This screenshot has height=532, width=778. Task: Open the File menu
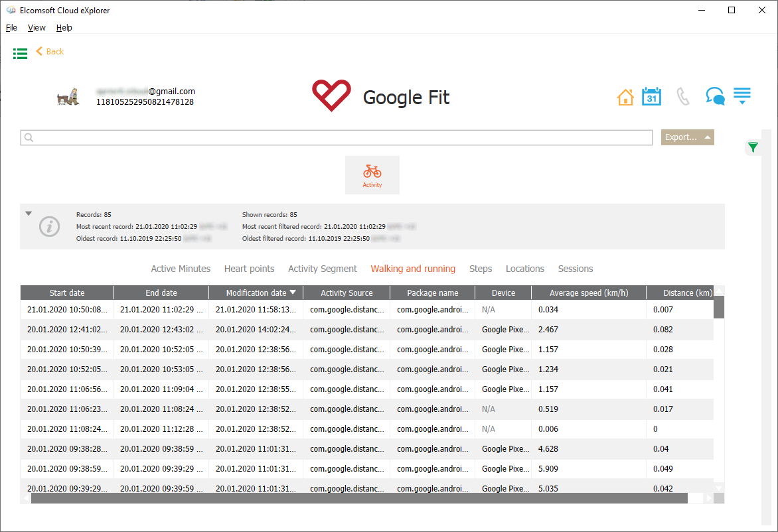pos(11,27)
